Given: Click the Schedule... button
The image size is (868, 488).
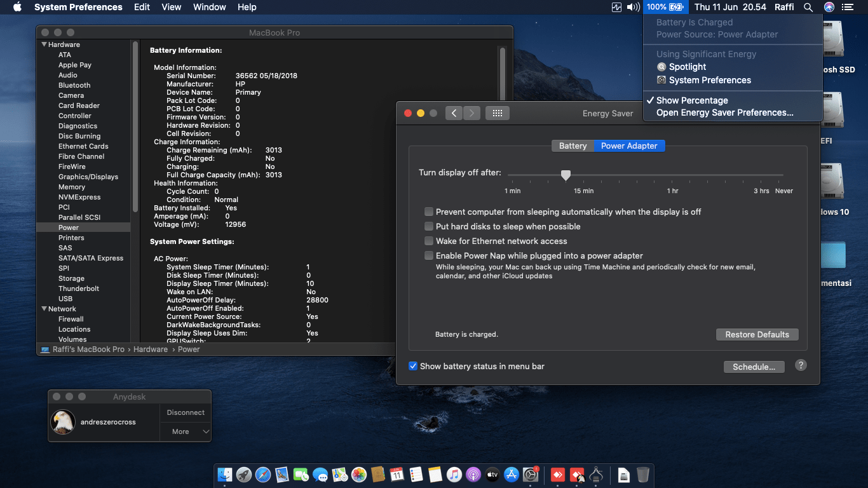Looking at the screenshot, I should click(x=754, y=367).
